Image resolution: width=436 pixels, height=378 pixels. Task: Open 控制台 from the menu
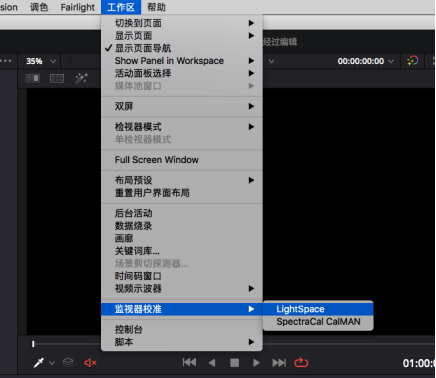point(182,330)
